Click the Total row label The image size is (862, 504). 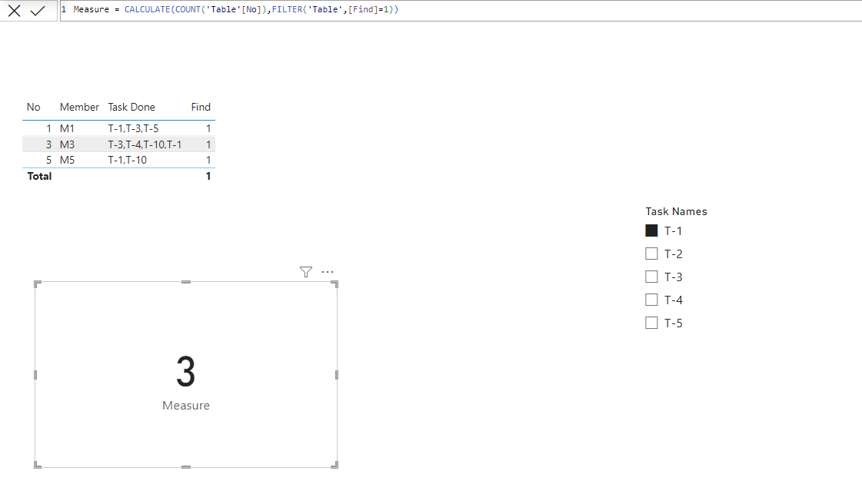click(39, 176)
